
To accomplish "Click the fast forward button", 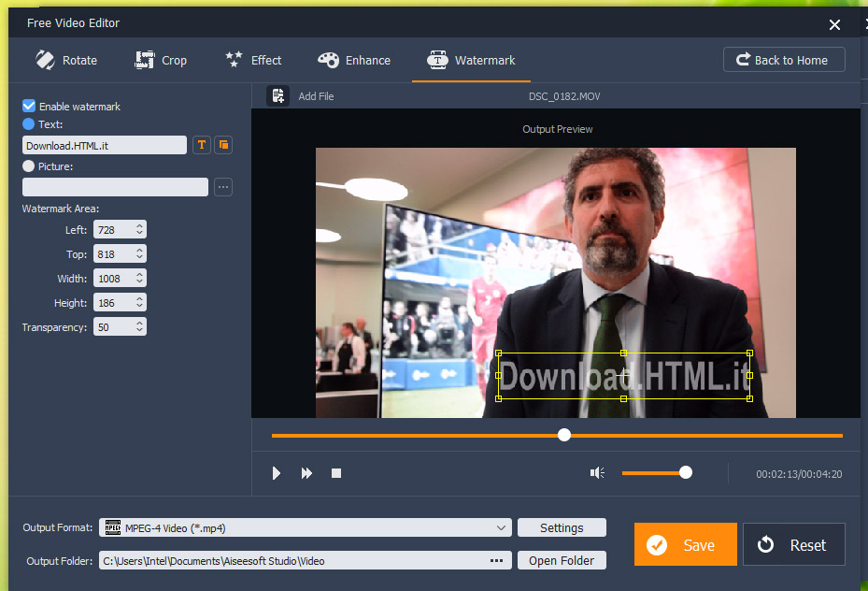I will [x=306, y=473].
